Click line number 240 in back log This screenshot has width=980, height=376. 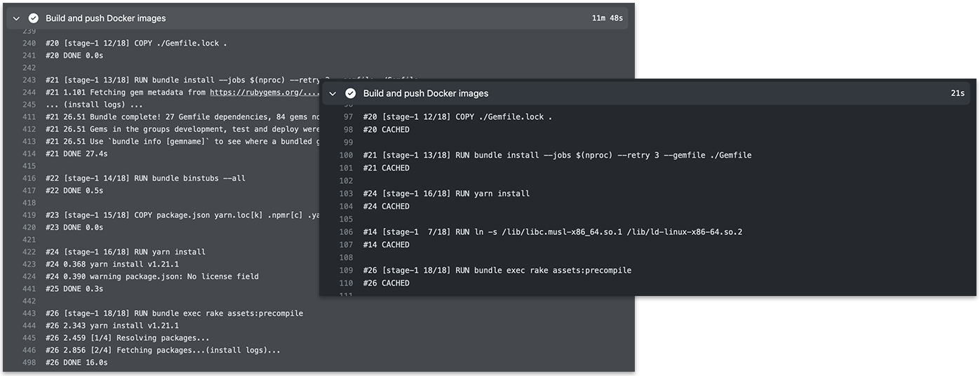pyautogui.click(x=28, y=43)
